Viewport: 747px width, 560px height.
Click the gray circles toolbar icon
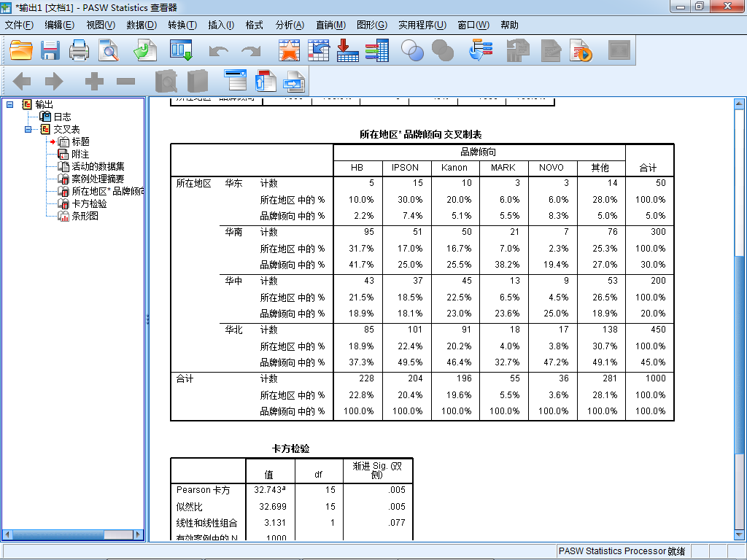(x=443, y=50)
